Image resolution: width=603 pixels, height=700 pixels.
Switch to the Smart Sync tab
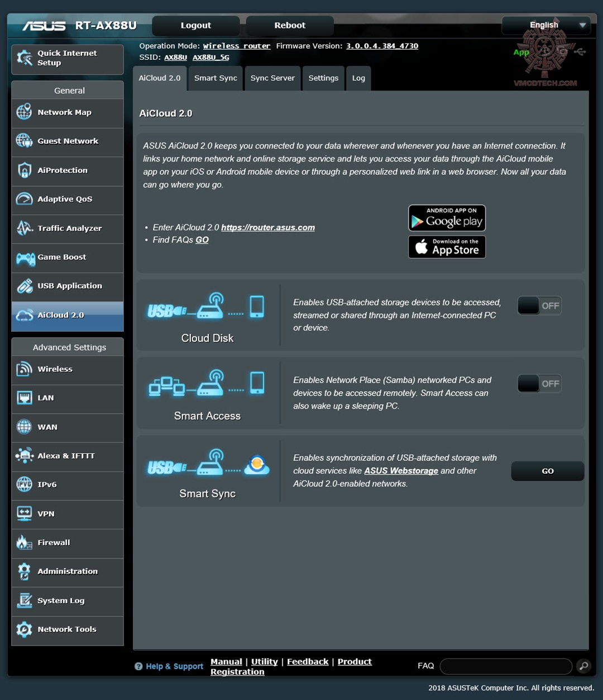pyautogui.click(x=216, y=78)
